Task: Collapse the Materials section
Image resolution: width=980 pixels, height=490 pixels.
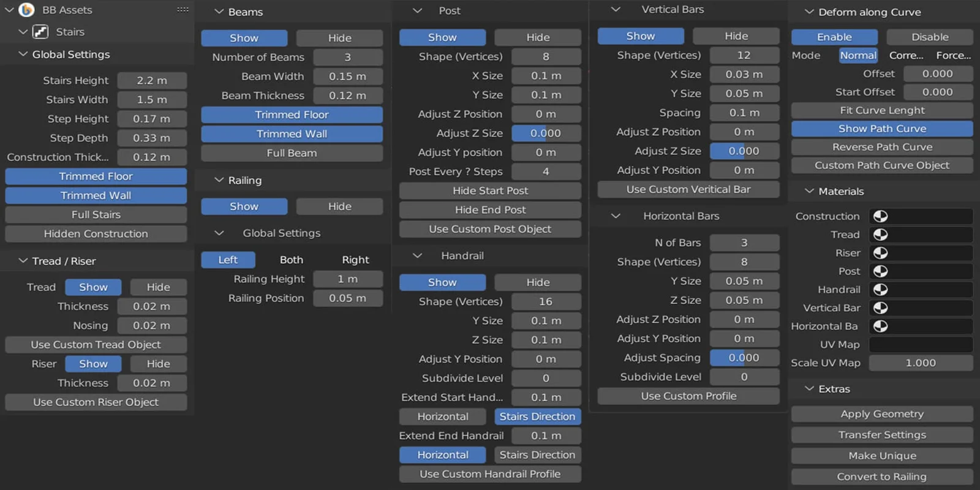Action: coord(809,191)
